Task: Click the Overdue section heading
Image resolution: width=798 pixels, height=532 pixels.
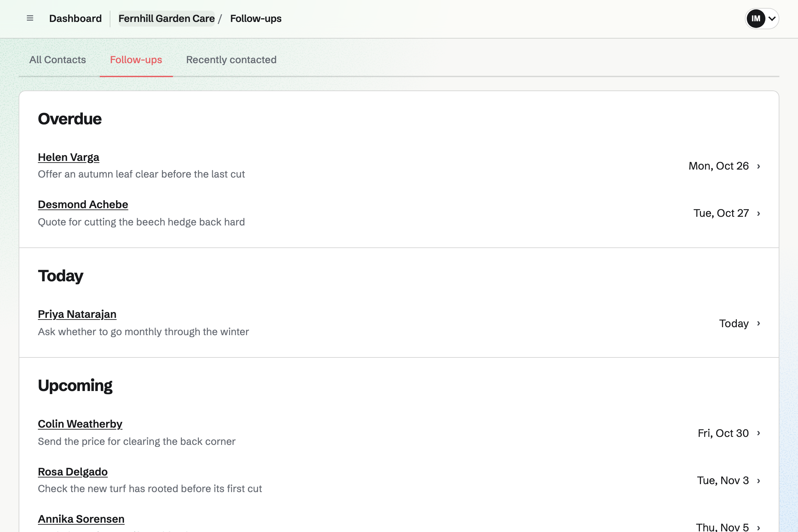Action: click(69, 119)
